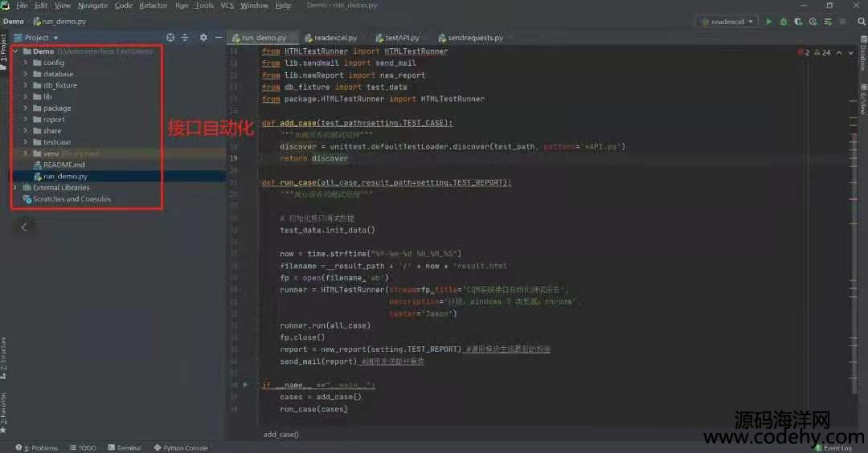Screen dimensions: 868x453
Task: Hide the Project panel with minimize icon
Action: 217,38
